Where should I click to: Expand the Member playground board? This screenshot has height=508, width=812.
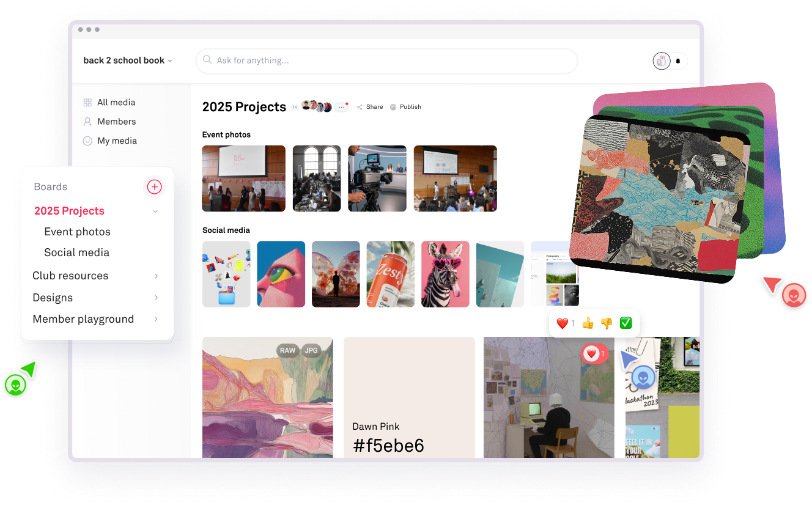157,319
